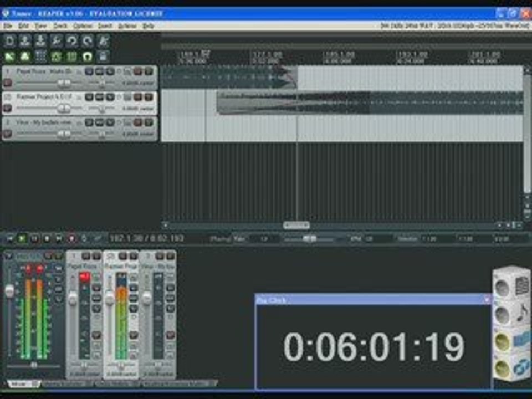Open the Options menu
This screenshot has height=399, width=532.
83,26
